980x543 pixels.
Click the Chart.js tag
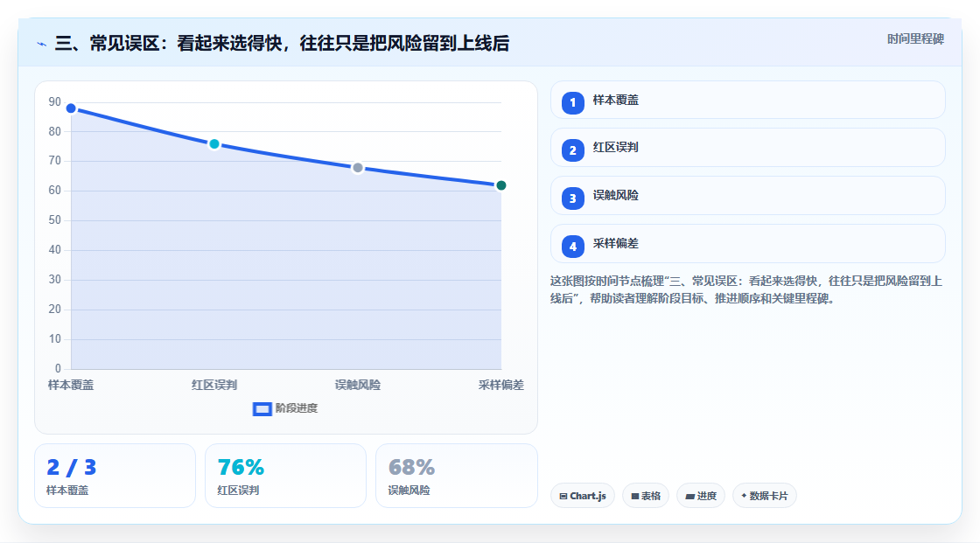(x=583, y=496)
